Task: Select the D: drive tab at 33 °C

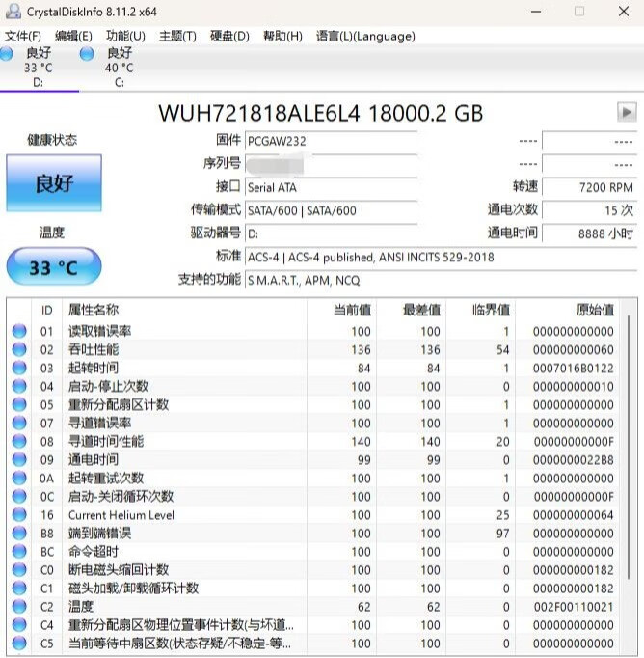Action: 38,68
